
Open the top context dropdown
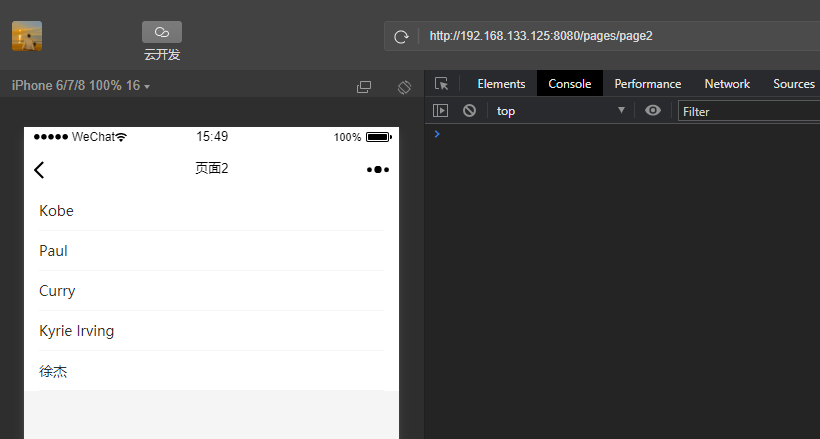pos(561,111)
